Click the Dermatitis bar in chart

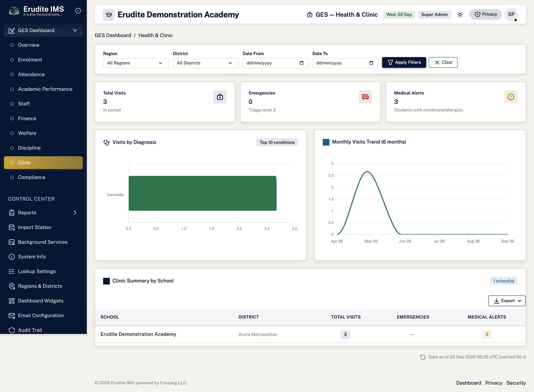[x=203, y=193]
